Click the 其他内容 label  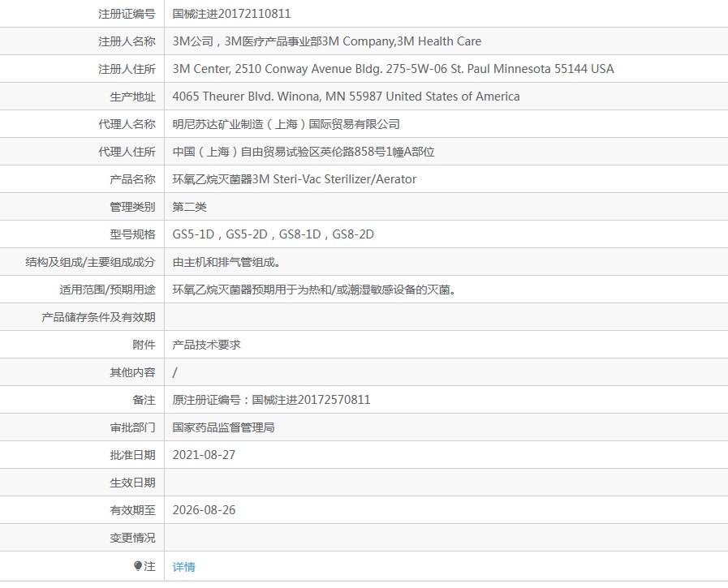coord(132,372)
